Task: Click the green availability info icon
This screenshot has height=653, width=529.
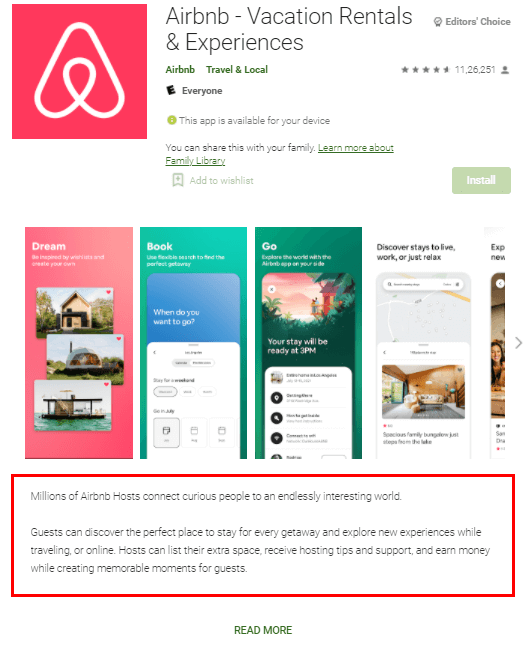Action: [171, 120]
